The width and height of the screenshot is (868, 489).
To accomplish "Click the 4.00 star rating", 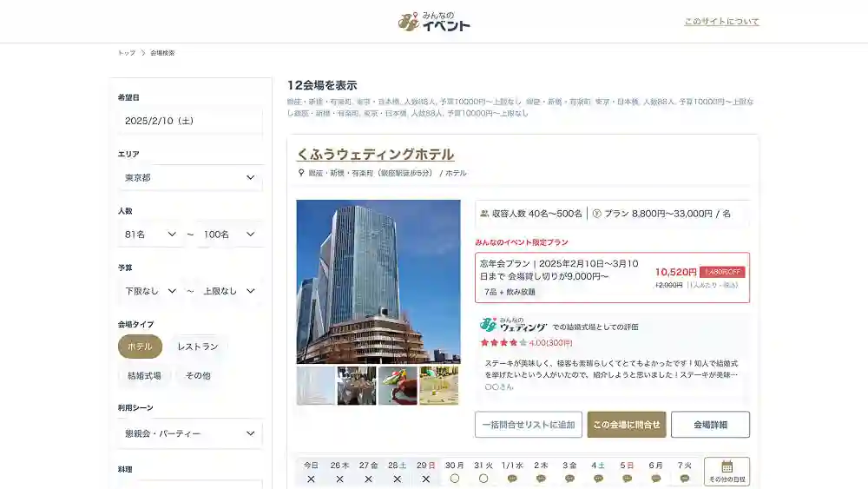I will [526, 343].
